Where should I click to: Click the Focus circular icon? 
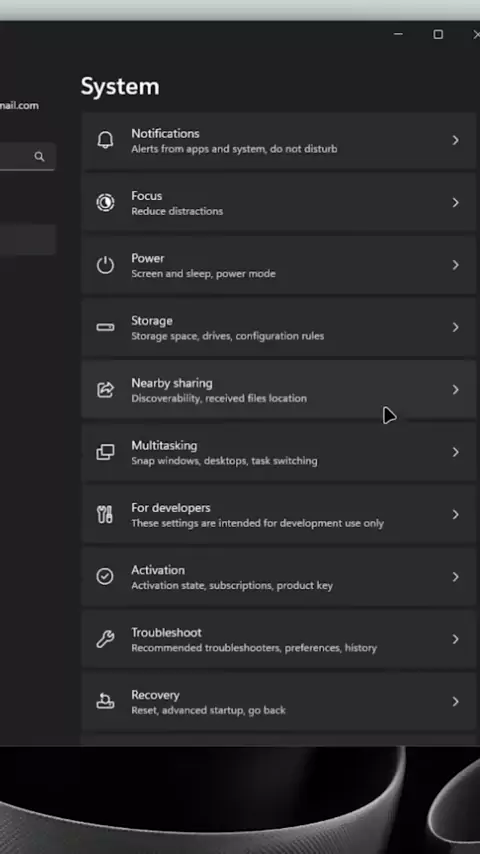pos(105,203)
